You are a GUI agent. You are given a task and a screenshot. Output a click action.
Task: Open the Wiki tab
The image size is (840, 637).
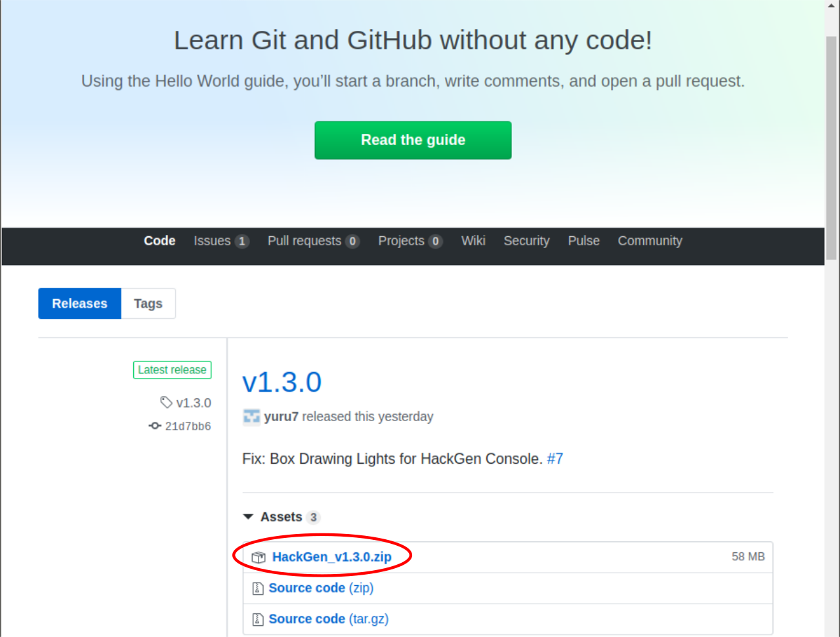point(473,241)
